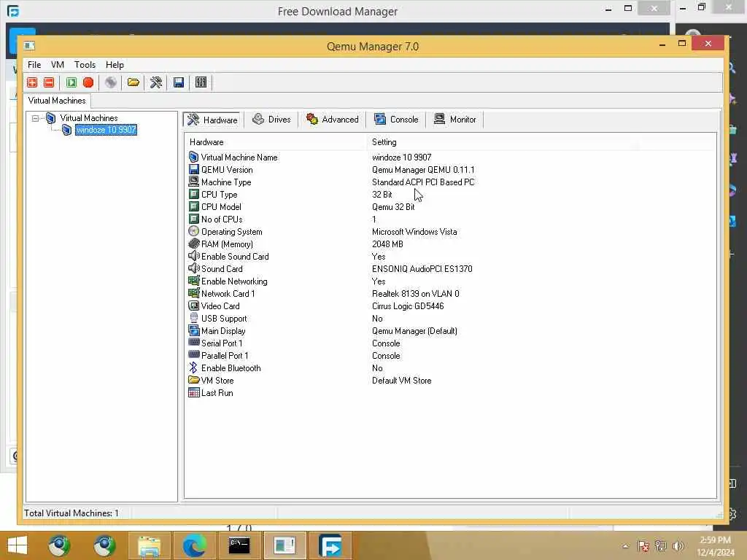Click the Cirrus Logic GD5446 value
Image resolution: width=747 pixels, height=560 pixels.
pos(408,306)
